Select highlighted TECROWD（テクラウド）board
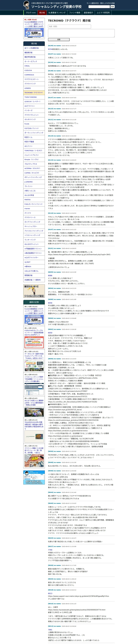This screenshot has width=138, height=644. point(34,93)
